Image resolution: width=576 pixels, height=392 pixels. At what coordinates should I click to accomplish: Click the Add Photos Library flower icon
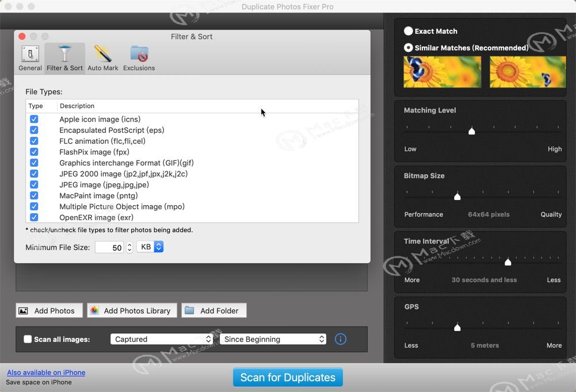[x=94, y=310]
